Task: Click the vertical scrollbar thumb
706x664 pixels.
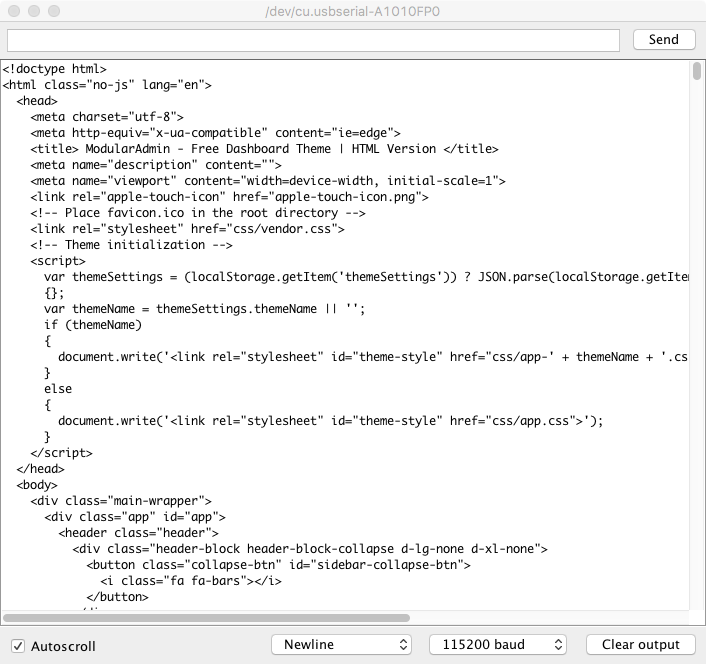Action: coord(696,71)
